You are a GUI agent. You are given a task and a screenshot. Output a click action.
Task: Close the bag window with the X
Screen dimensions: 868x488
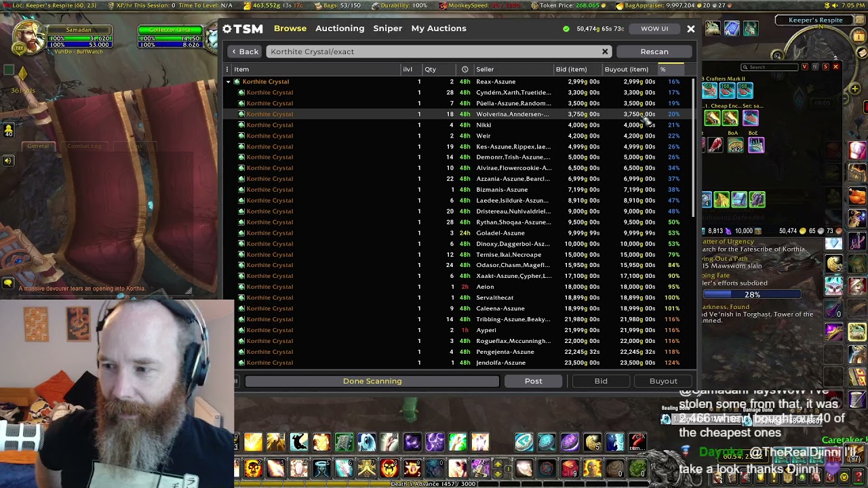coord(835,67)
